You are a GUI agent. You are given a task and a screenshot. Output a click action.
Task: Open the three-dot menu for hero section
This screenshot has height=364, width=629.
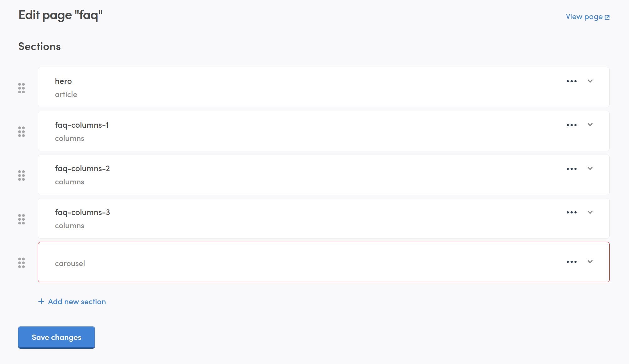coord(571,81)
